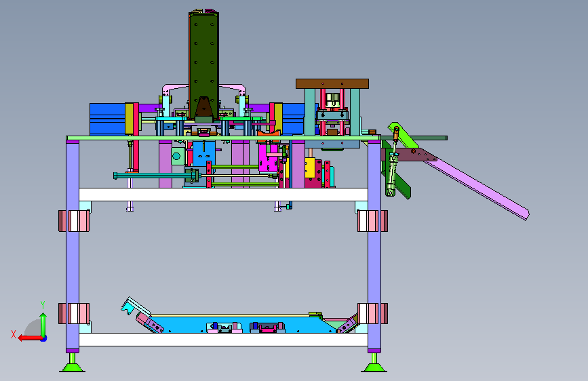The height and width of the screenshot is (381, 588).
Task: Pick the brown top plate of press station
Action: click(332, 83)
